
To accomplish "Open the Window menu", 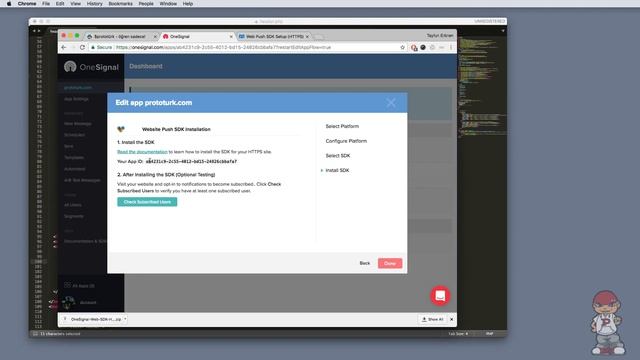I will [x=168, y=4].
